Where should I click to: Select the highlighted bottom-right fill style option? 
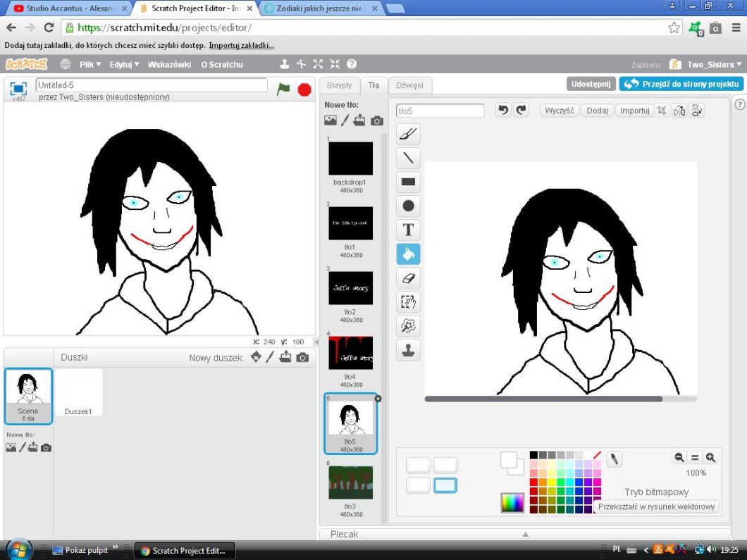pyautogui.click(x=445, y=485)
